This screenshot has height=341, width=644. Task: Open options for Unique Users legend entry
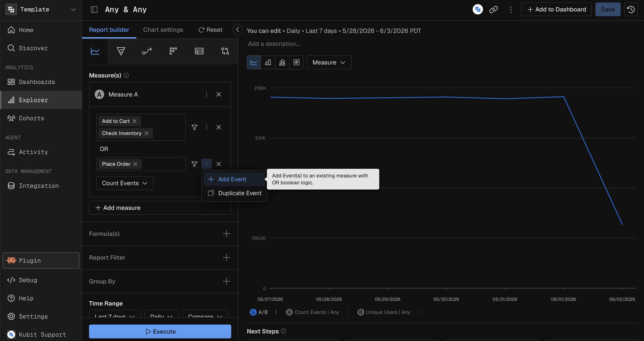click(419, 312)
